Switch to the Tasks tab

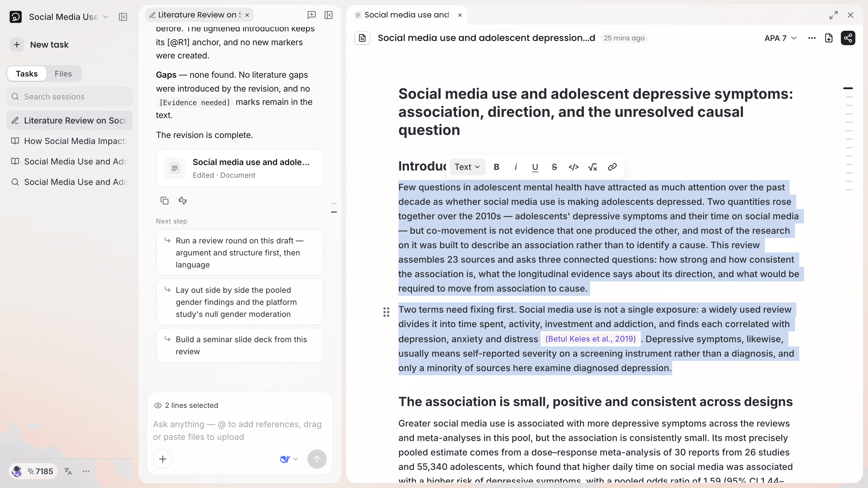click(27, 74)
